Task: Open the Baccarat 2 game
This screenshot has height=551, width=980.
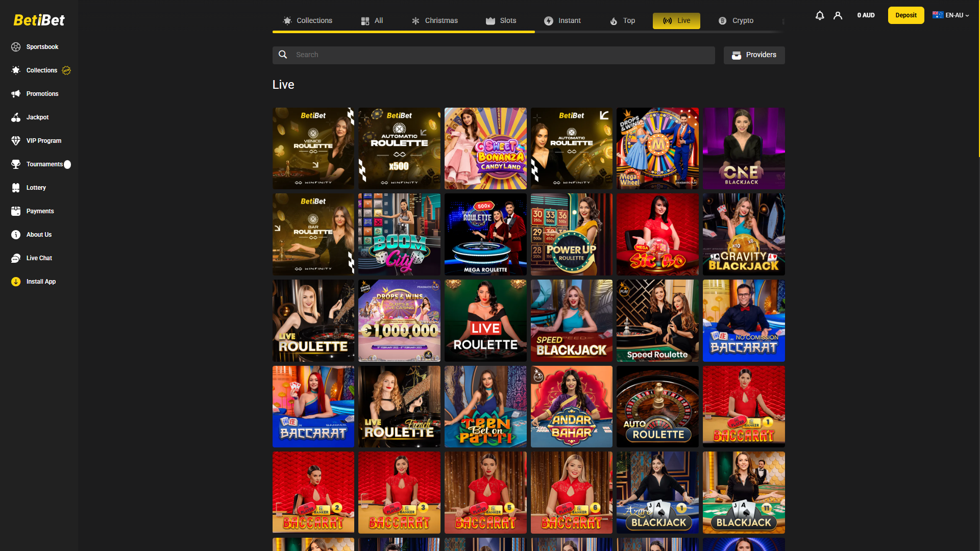Action: coord(313,492)
